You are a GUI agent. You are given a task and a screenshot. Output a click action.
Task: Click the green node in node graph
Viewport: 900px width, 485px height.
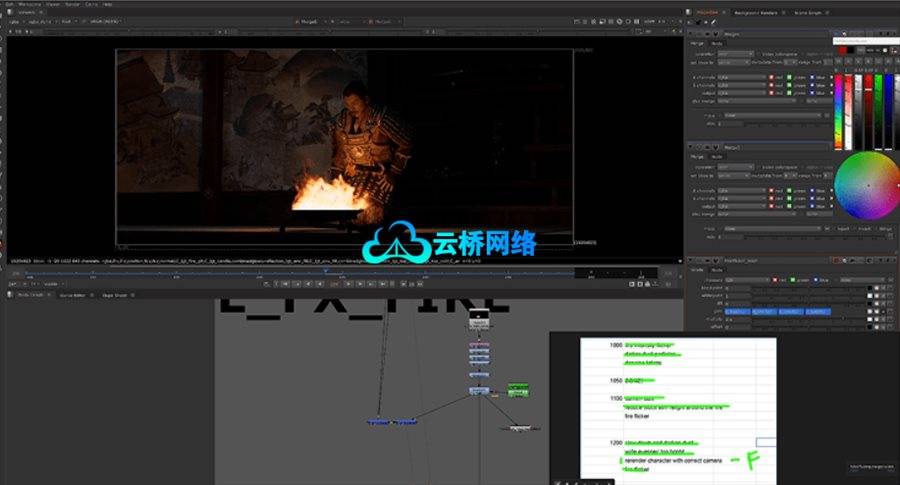pos(517,388)
